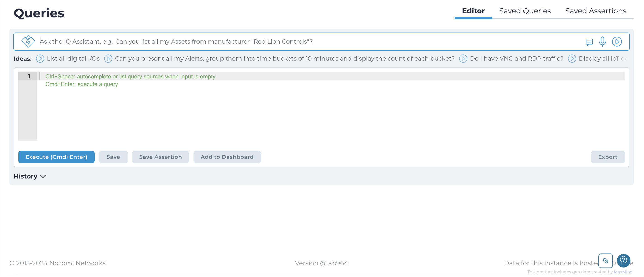
Task: Run the 'List all digital I/Os' idea icon
Action: pyautogui.click(x=40, y=59)
